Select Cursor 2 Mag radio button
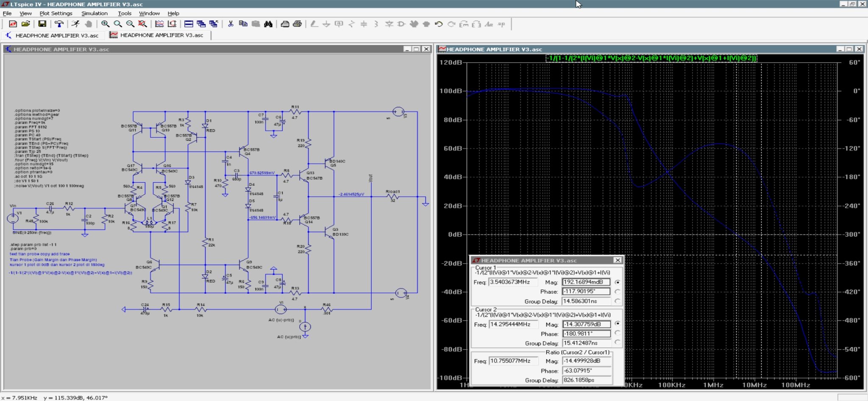The width and height of the screenshot is (868, 401). (x=618, y=323)
